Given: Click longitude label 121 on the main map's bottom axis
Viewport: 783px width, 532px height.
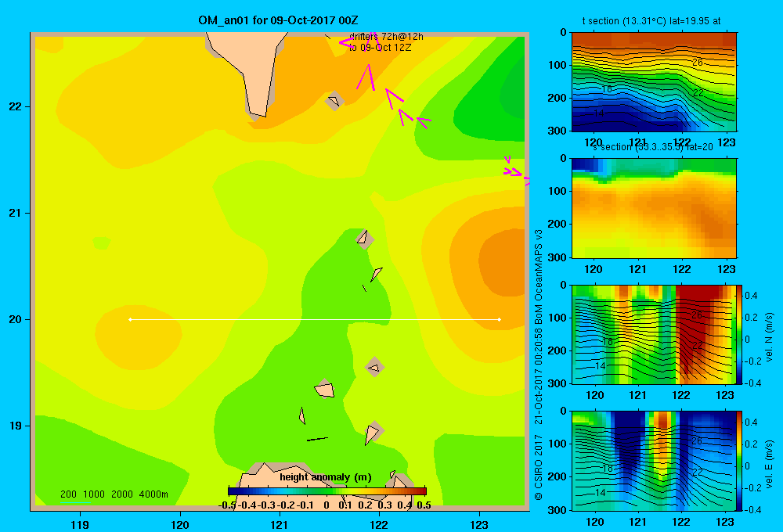Looking at the screenshot, I should click(x=280, y=524).
